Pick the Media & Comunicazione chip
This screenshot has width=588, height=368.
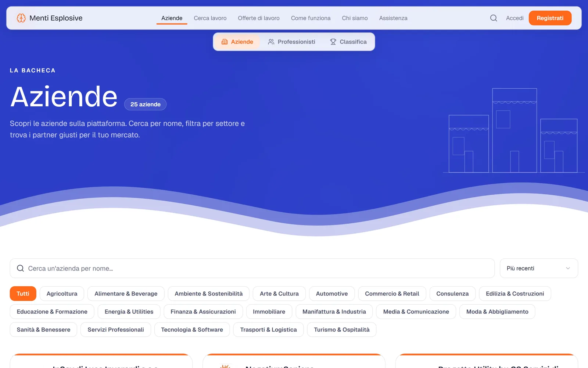416,312
